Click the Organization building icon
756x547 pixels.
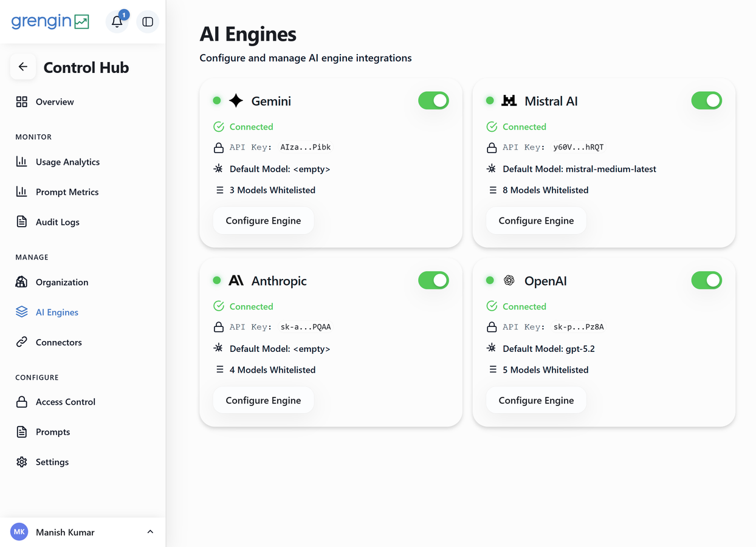[22, 282]
